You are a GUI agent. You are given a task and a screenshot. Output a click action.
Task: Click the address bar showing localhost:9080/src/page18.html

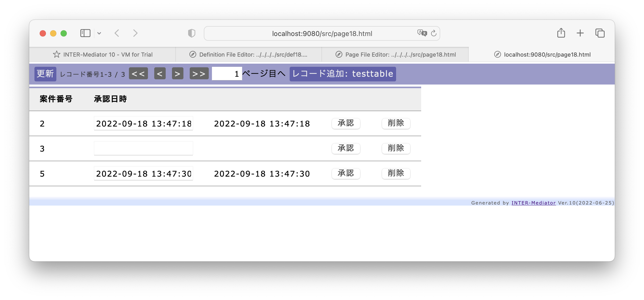[322, 33]
